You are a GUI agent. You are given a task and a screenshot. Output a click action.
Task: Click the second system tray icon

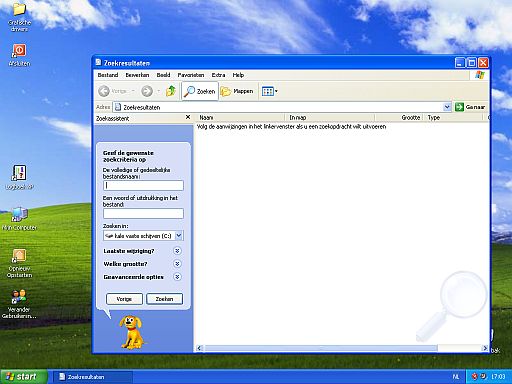(x=483, y=376)
